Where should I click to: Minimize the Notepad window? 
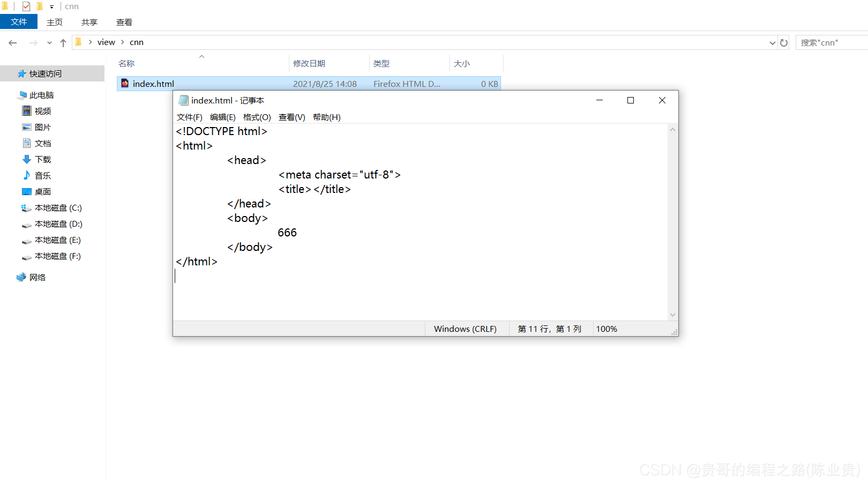(600, 100)
